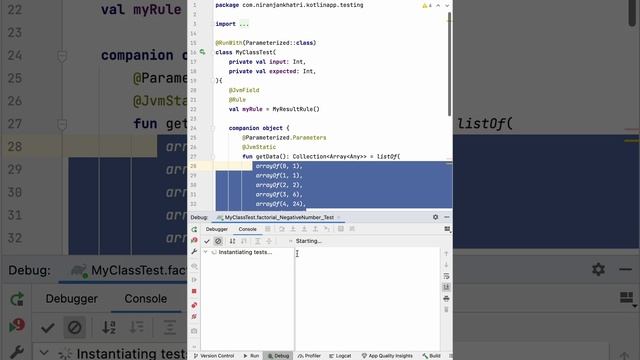Toggle Show Ignored circle in background window
The height and width of the screenshot is (360, 640).
click(75, 327)
